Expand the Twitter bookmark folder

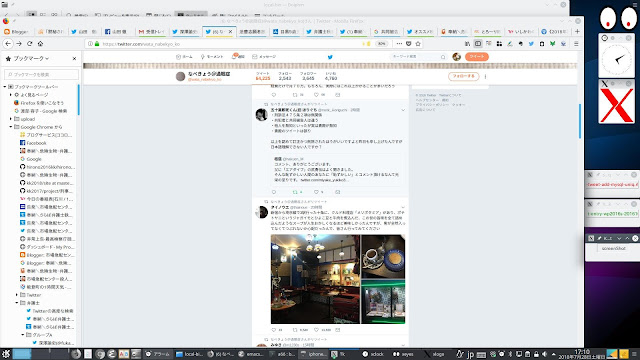17,295
